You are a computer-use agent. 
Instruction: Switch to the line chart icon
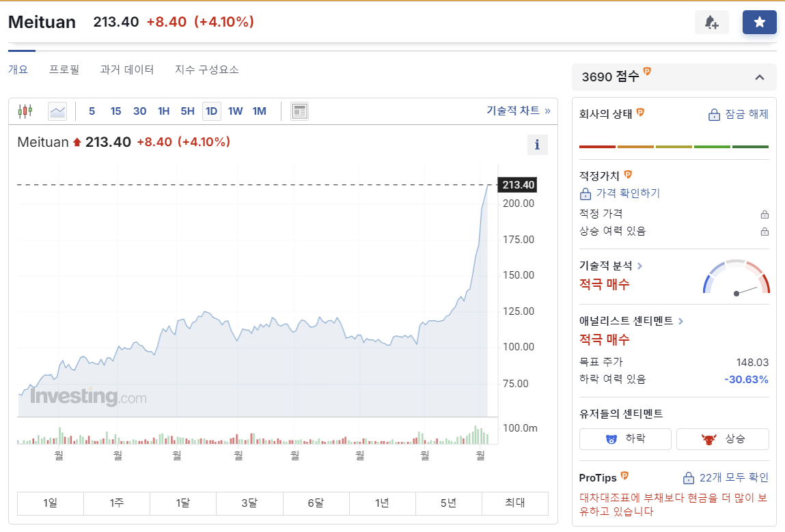(57, 111)
